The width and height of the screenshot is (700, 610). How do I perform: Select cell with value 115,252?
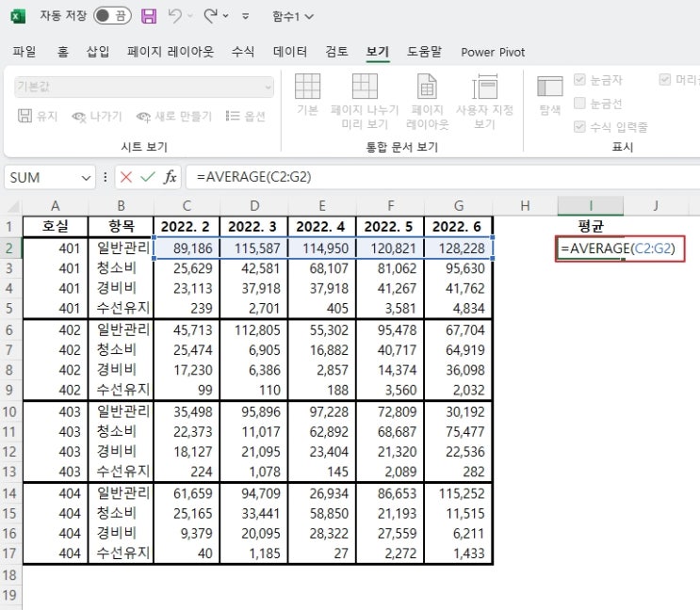(459, 493)
